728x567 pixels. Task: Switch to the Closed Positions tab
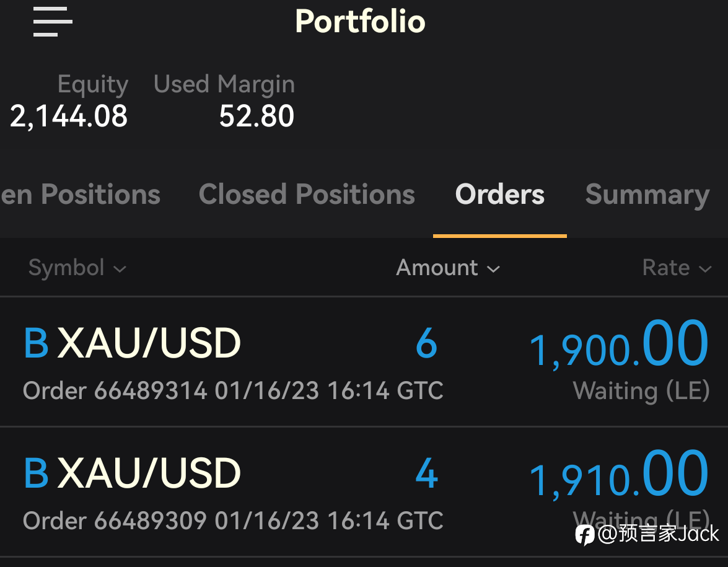point(307,194)
